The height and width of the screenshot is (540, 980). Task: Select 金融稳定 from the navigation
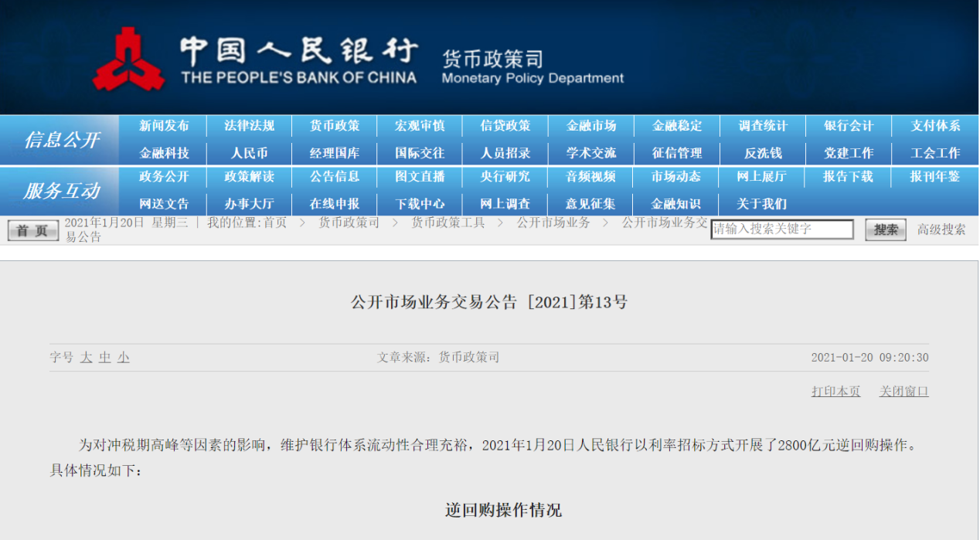point(676,127)
